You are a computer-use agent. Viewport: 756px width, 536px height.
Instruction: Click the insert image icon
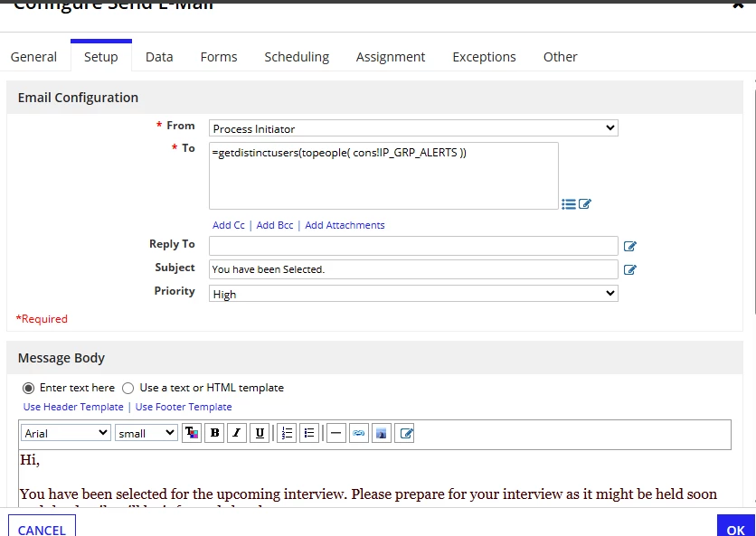(x=382, y=433)
